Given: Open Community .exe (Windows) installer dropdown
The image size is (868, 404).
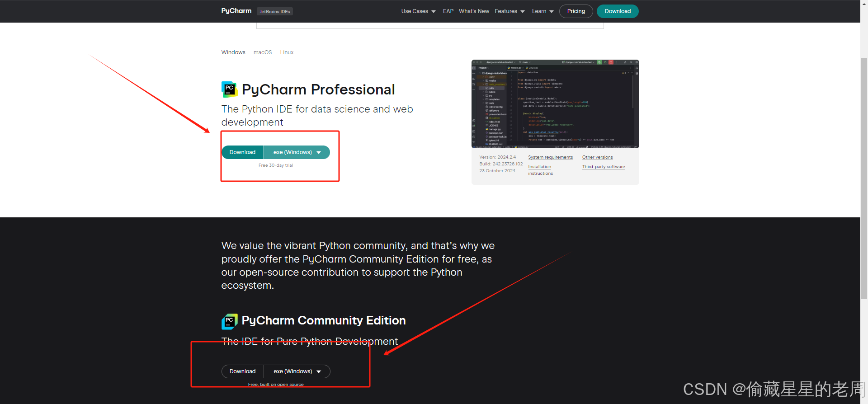Looking at the screenshot, I should pos(297,371).
